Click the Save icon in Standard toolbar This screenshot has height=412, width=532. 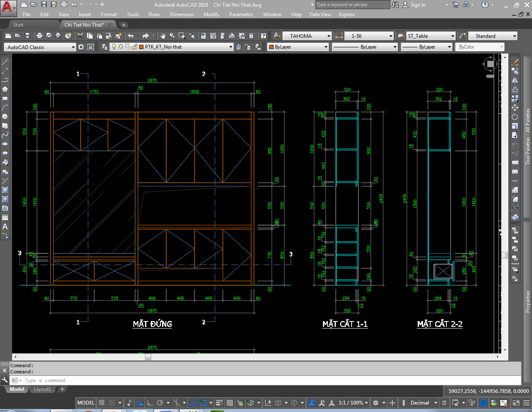pyautogui.click(x=27, y=36)
